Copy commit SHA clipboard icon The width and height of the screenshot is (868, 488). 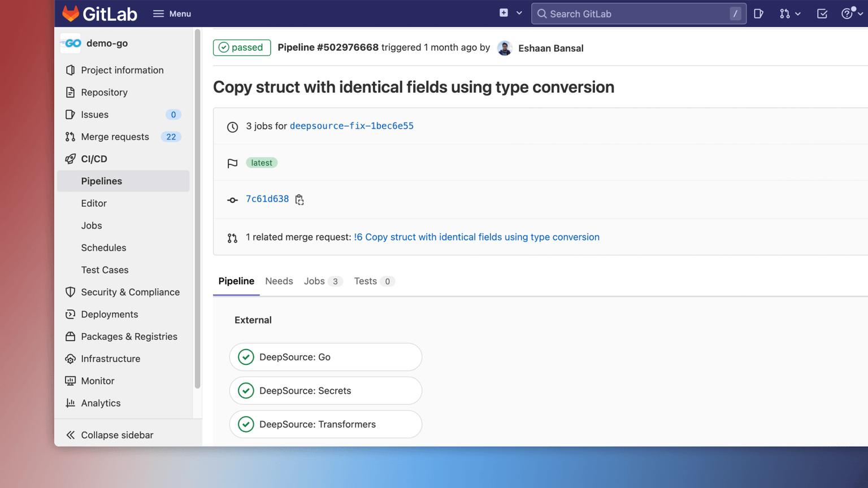pos(300,199)
